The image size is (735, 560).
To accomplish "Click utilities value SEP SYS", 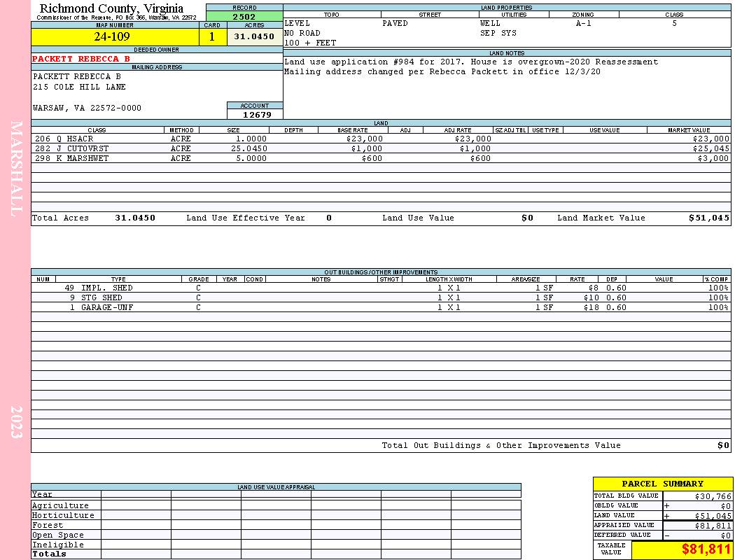I will 498,34.
